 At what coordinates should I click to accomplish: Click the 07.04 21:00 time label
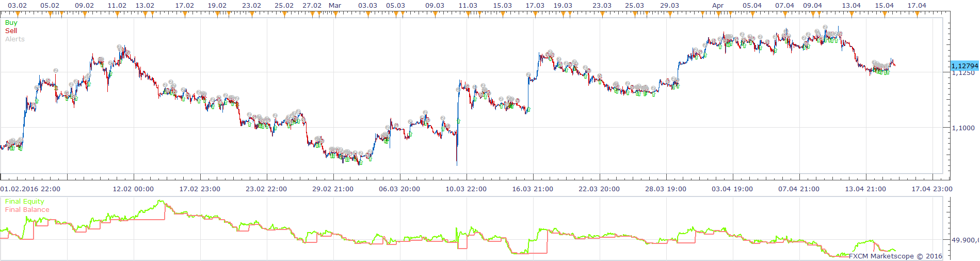pyautogui.click(x=799, y=189)
